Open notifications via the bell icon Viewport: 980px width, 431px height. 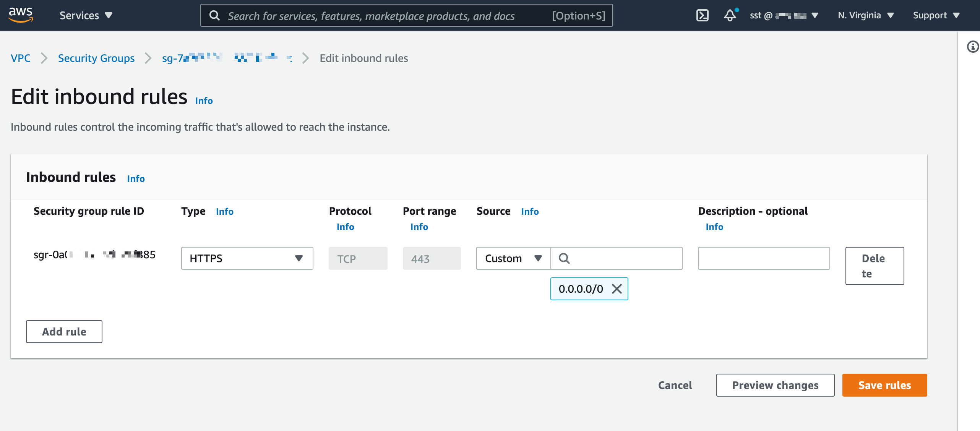730,15
